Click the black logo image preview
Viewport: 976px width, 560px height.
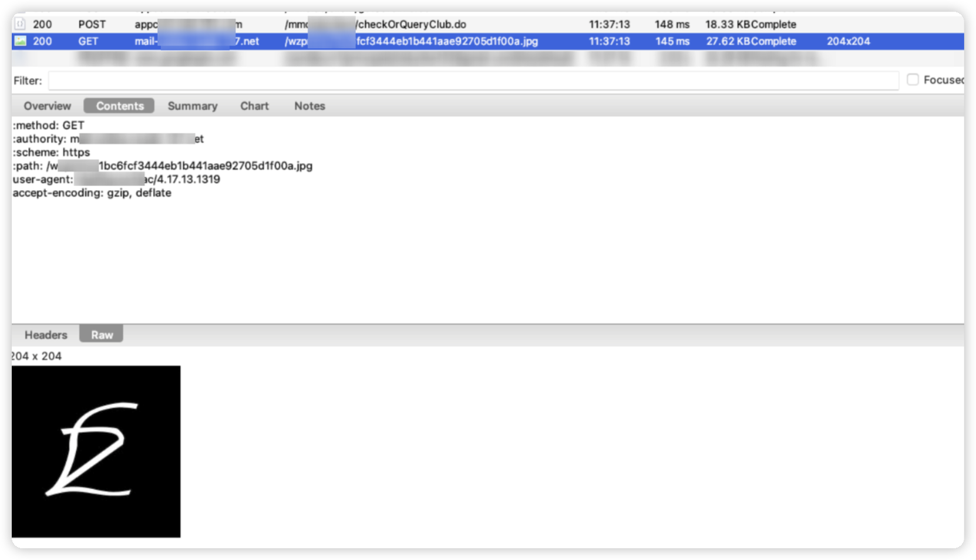[96, 451]
